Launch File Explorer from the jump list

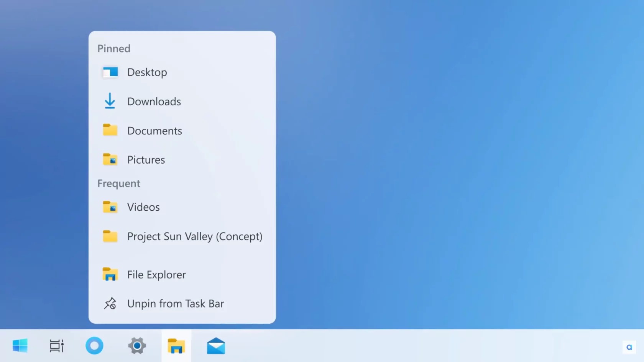click(156, 275)
